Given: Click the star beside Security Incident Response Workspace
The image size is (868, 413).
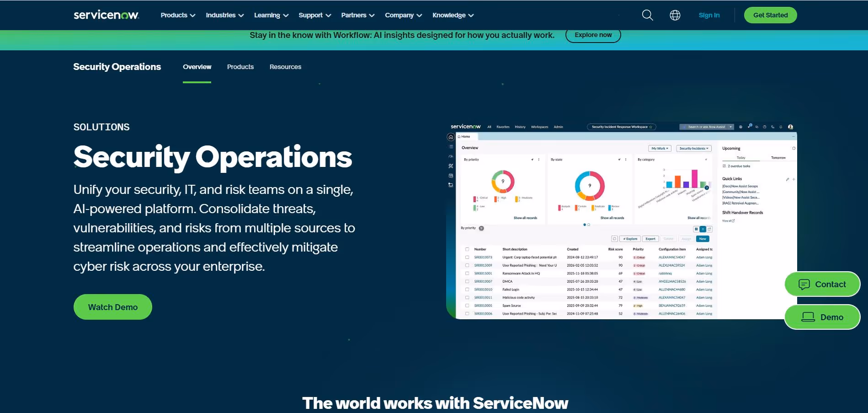Looking at the screenshot, I should [651, 127].
